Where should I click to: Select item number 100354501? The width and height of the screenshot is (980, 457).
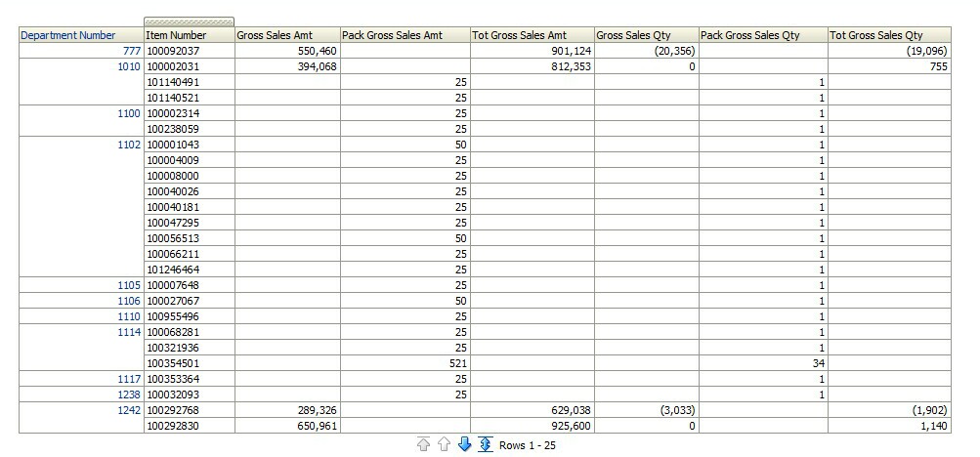(173, 363)
